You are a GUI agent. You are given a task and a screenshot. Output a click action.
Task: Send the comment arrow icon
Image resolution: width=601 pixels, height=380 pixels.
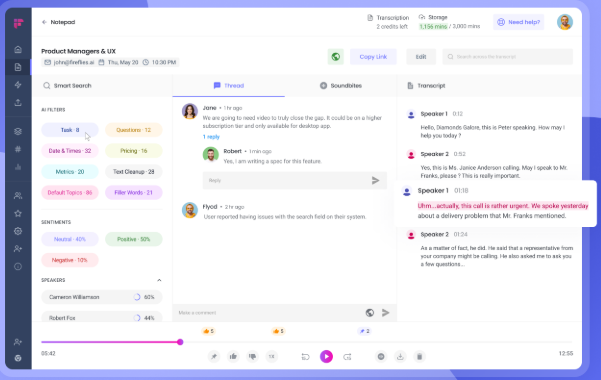pos(386,313)
